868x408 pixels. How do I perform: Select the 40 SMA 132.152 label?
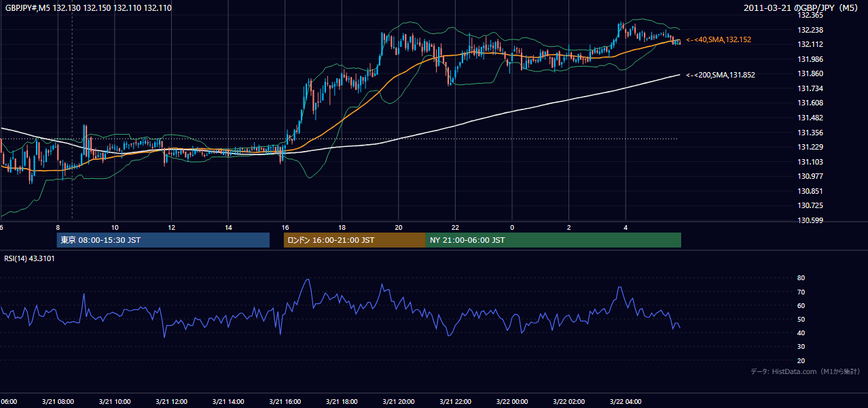(x=719, y=40)
